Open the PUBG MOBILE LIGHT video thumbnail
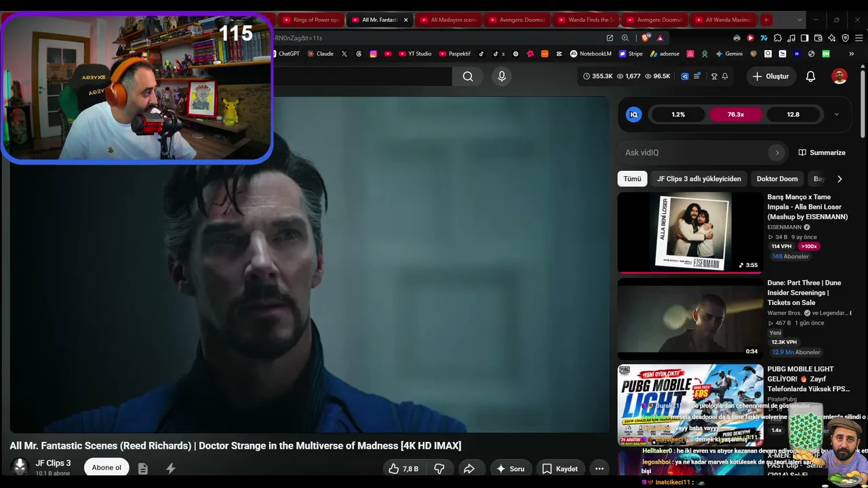The height and width of the screenshot is (488, 868). click(690, 405)
